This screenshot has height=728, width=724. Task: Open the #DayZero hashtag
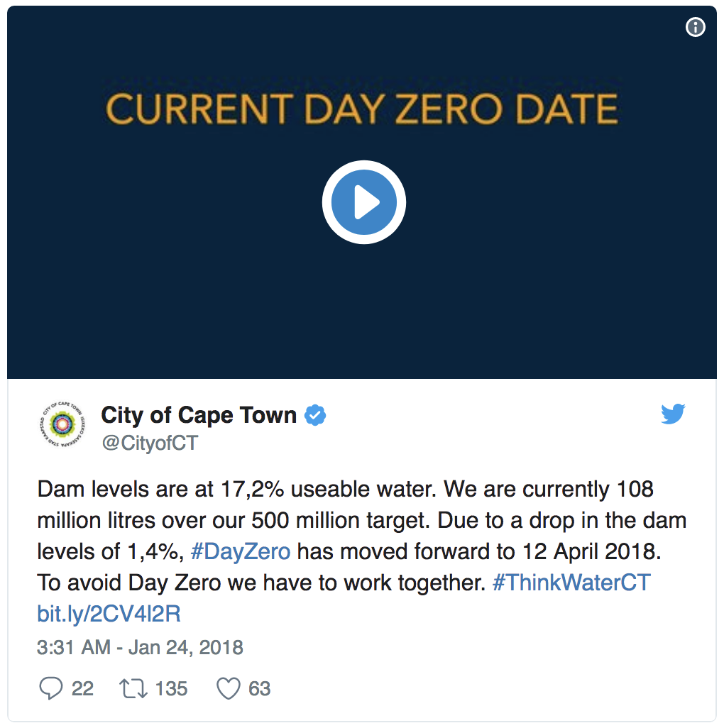tap(241, 551)
